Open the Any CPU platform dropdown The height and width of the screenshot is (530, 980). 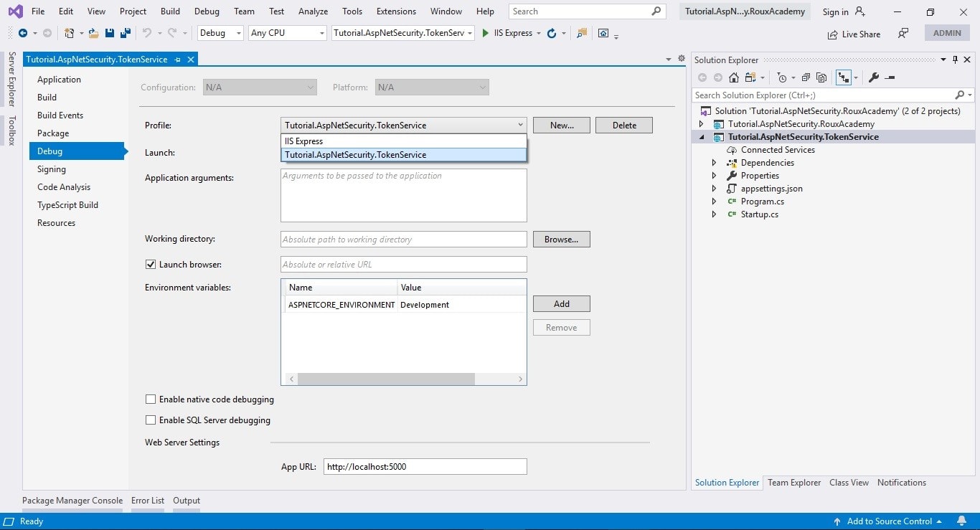point(320,32)
